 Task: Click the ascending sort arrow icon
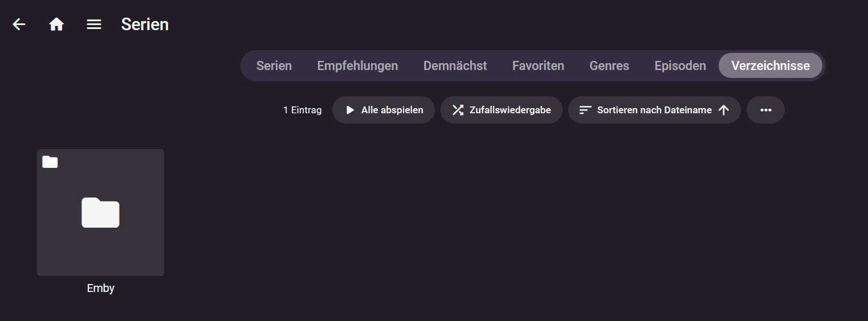pos(724,110)
